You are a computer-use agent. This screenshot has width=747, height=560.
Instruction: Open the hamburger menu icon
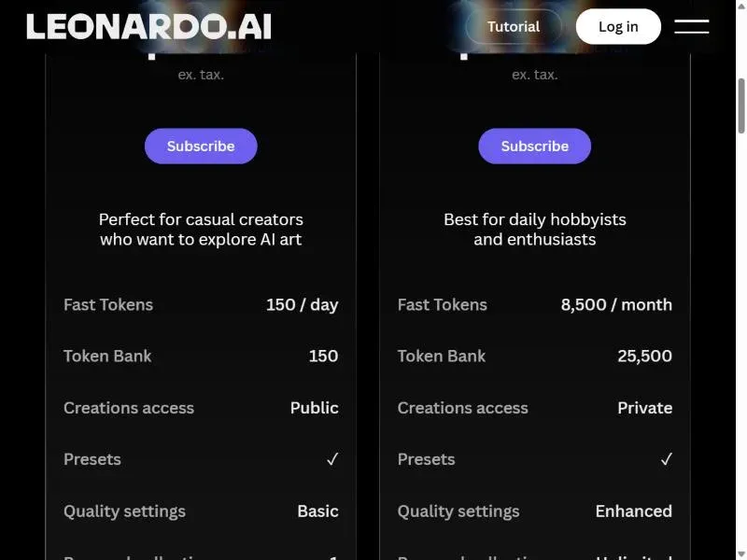tap(691, 27)
